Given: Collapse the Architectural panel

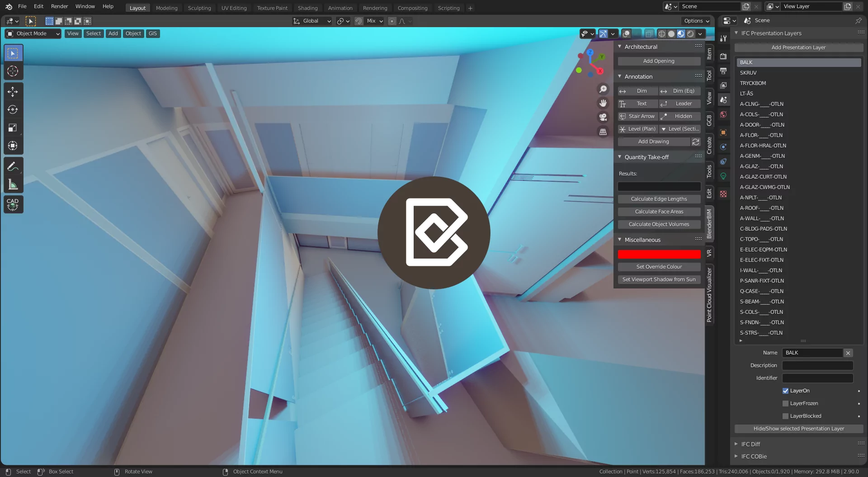Looking at the screenshot, I should click(620, 47).
